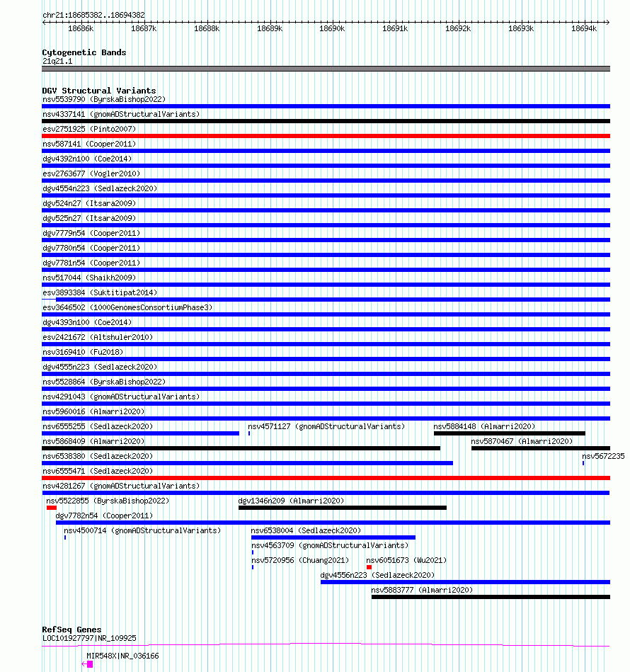Click the dgv4554n223 (Sedlazeck2020) label
Screen dimensions: 630x672
[100, 188]
